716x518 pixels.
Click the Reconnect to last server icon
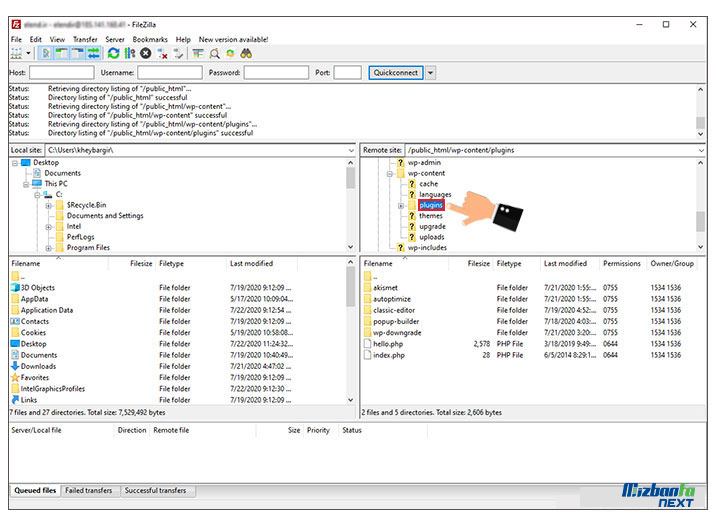[178, 54]
